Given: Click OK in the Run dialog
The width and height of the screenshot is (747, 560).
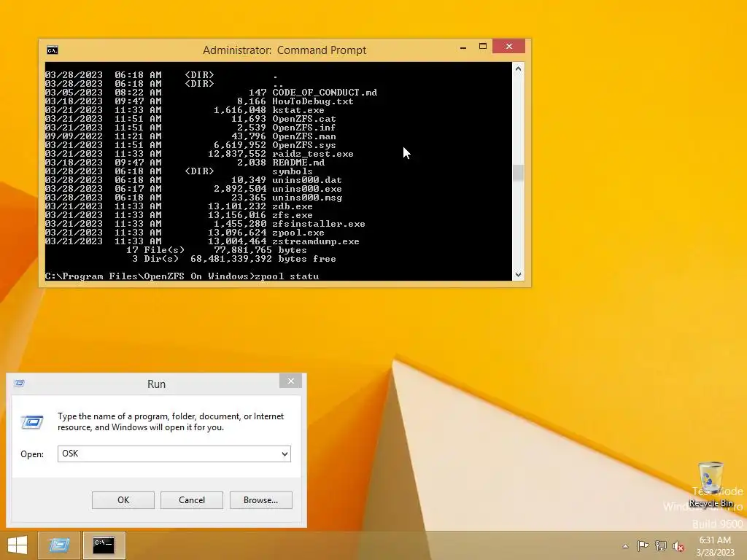Looking at the screenshot, I should [123, 500].
